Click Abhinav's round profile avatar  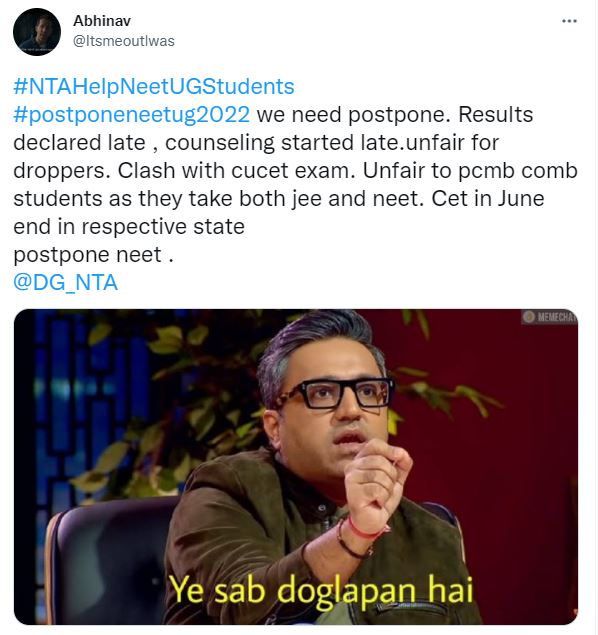(37, 32)
